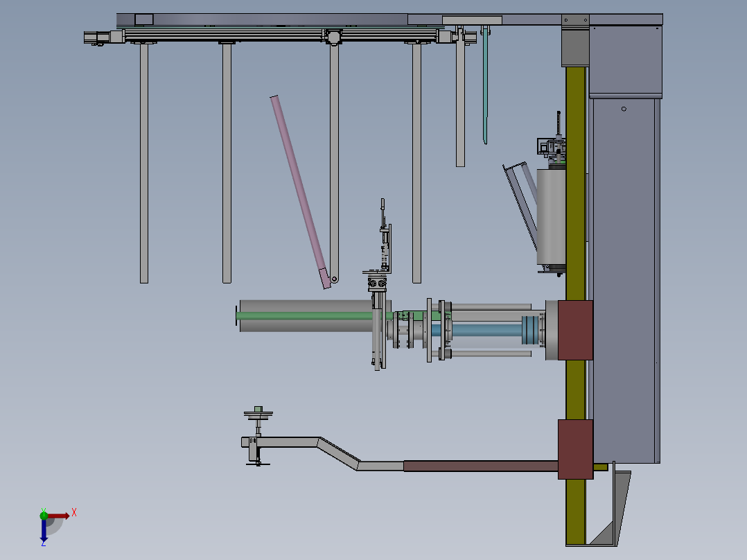Click the green Y axis dot of triad
The height and width of the screenshot is (560, 747).
[x=44, y=515]
